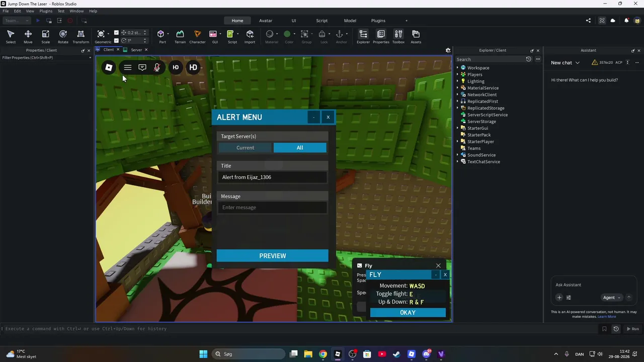This screenshot has height=362, width=644.
Task: Open the File menu
Action: 6,11
